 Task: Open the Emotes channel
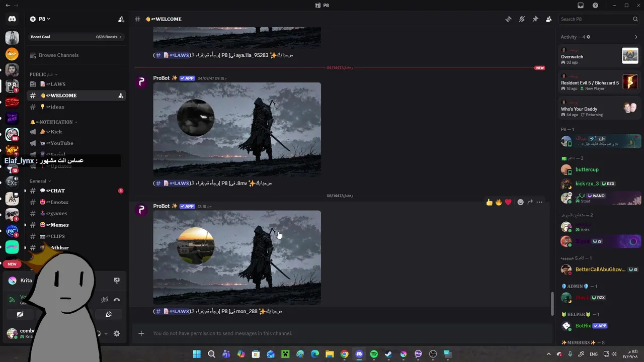coord(75,202)
